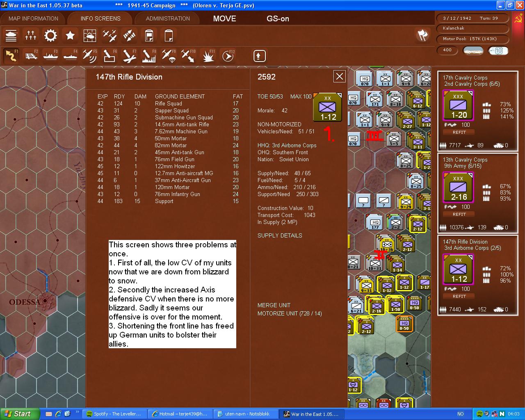The height and width of the screenshot is (420, 525).
Task: Click the 122mm Howitzer element row
Action: point(170,166)
